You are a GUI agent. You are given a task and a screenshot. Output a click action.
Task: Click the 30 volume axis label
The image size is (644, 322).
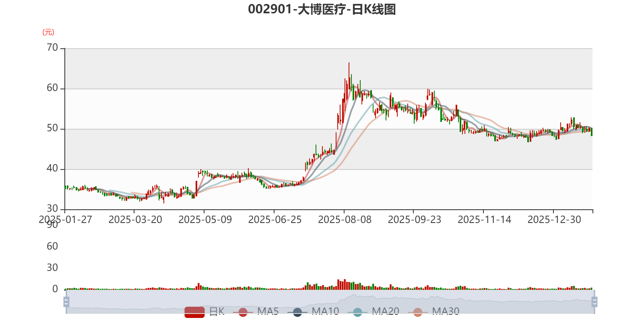[x=52, y=268]
